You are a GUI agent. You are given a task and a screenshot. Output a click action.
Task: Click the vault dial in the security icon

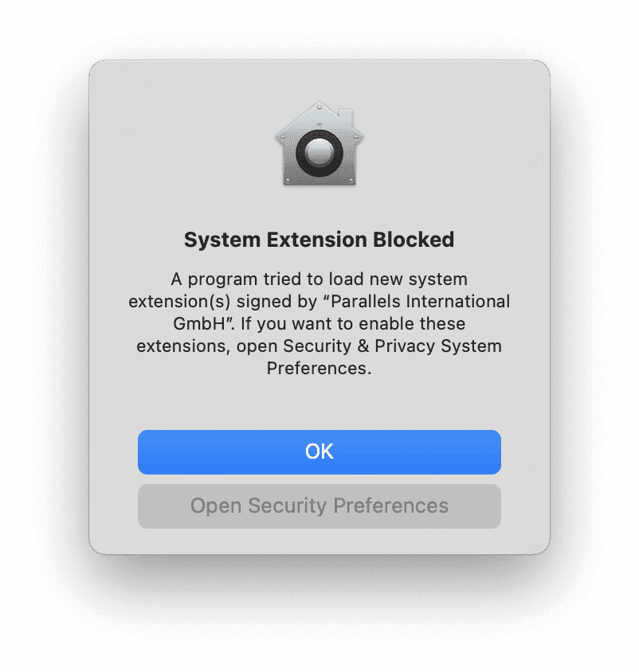click(319, 151)
